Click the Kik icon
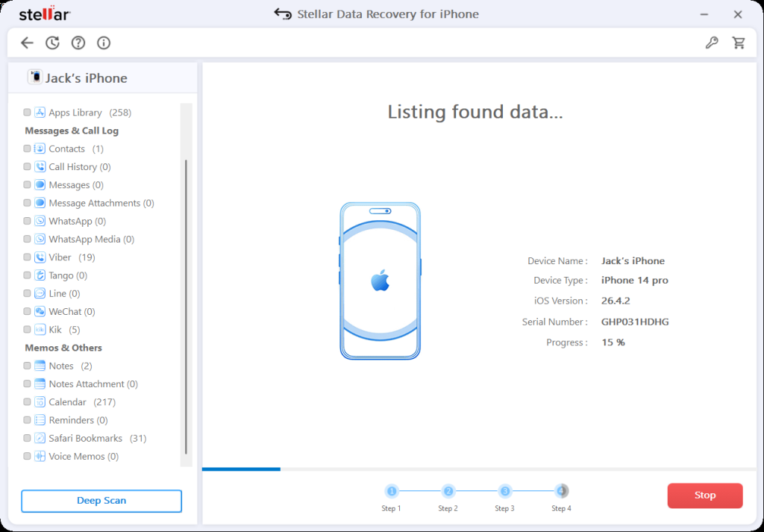This screenshot has height=532, width=764. click(x=40, y=329)
